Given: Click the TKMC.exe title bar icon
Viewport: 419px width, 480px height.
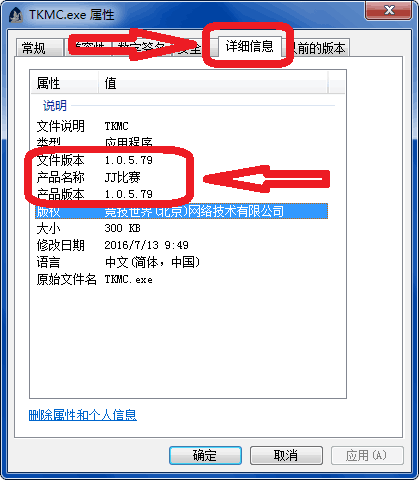Looking at the screenshot, I should click(16, 15).
